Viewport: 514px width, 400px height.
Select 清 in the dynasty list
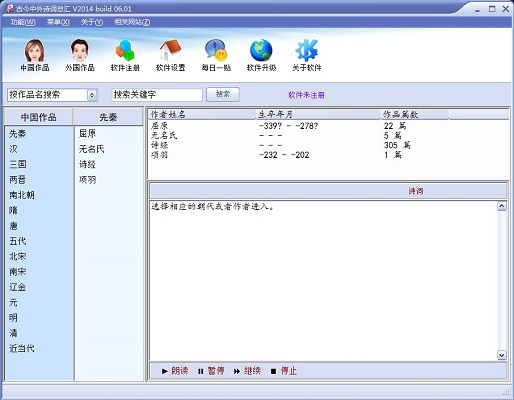pyautogui.click(x=13, y=333)
